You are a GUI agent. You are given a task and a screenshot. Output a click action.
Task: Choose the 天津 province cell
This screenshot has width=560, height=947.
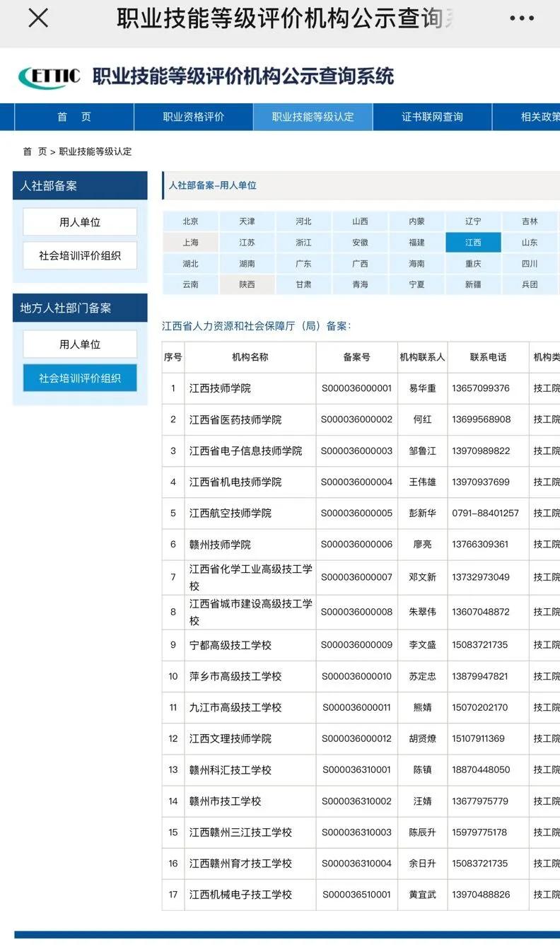pos(247,221)
